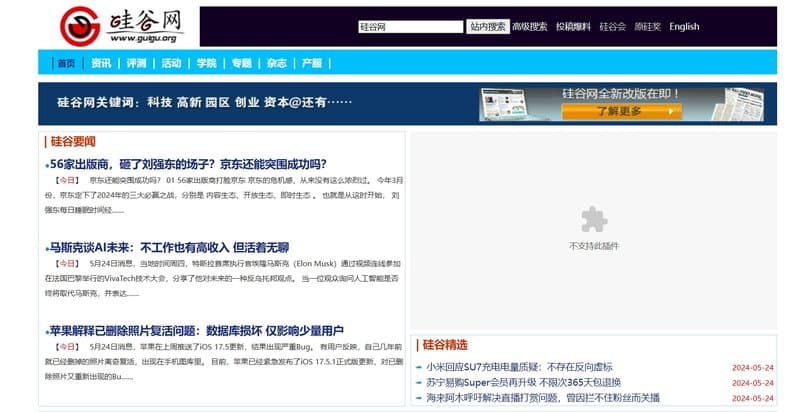Click the 2024-05-24 date beside 小米回应SU7

point(753,368)
